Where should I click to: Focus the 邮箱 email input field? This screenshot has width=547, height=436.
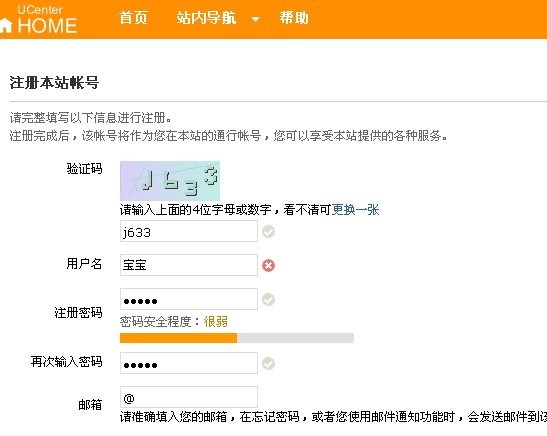189,397
